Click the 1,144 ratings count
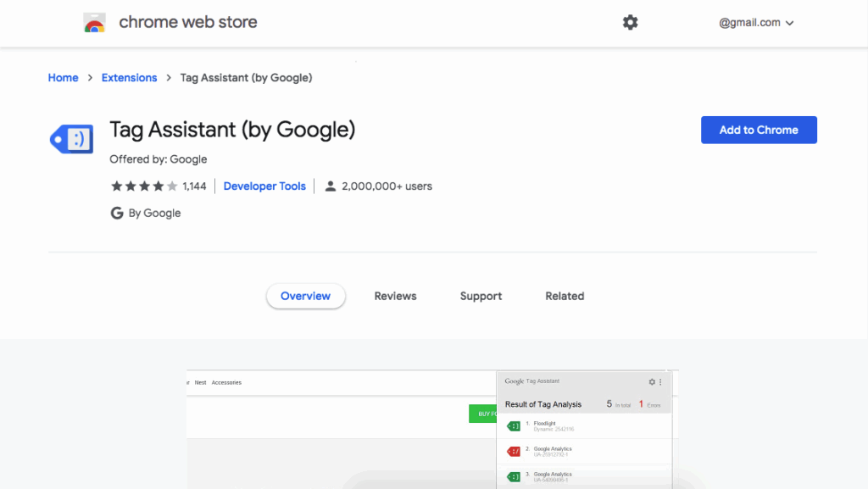This screenshot has height=489, width=868. pyautogui.click(x=194, y=186)
